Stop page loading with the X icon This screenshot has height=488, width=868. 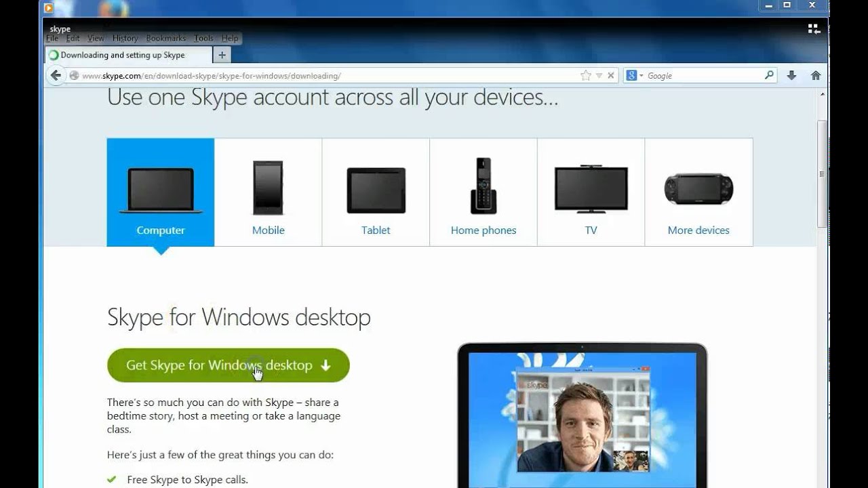(x=610, y=76)
